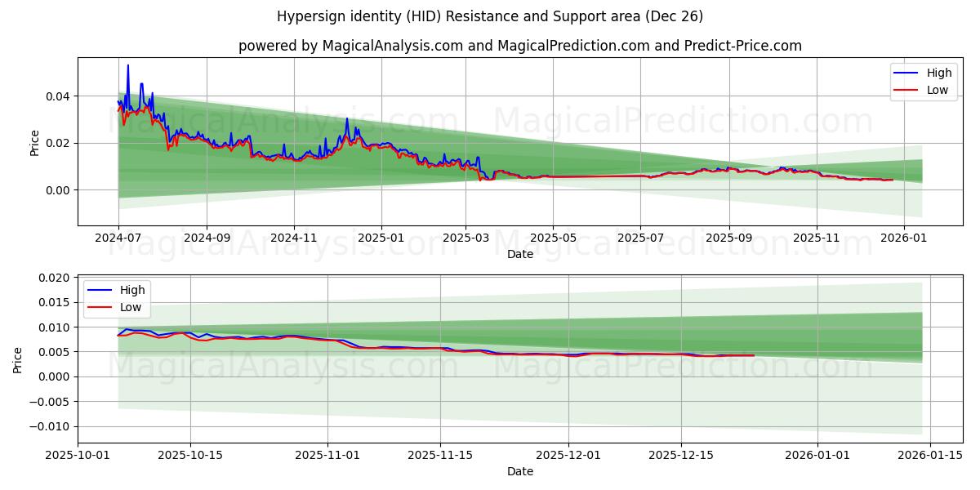Click the '0.04' y-axis label on top chart
This screenshot has height=490, width=980.
pos(58,96)
